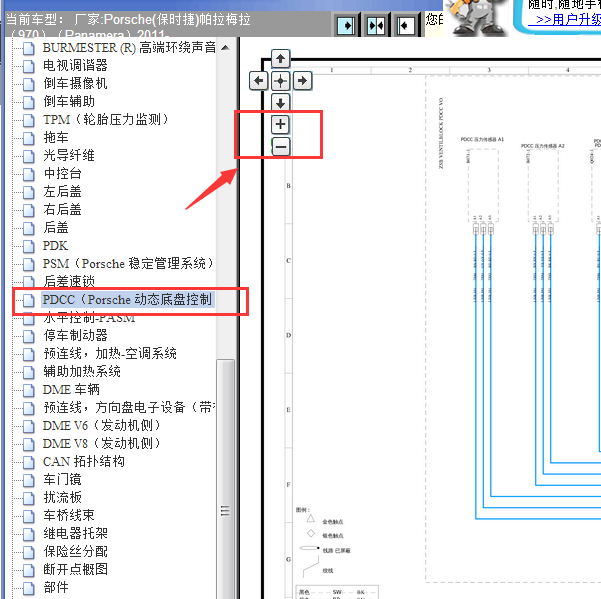The image size is (601, 599).
Task: Select 断开点概图 in the tree
Action: 75,569
